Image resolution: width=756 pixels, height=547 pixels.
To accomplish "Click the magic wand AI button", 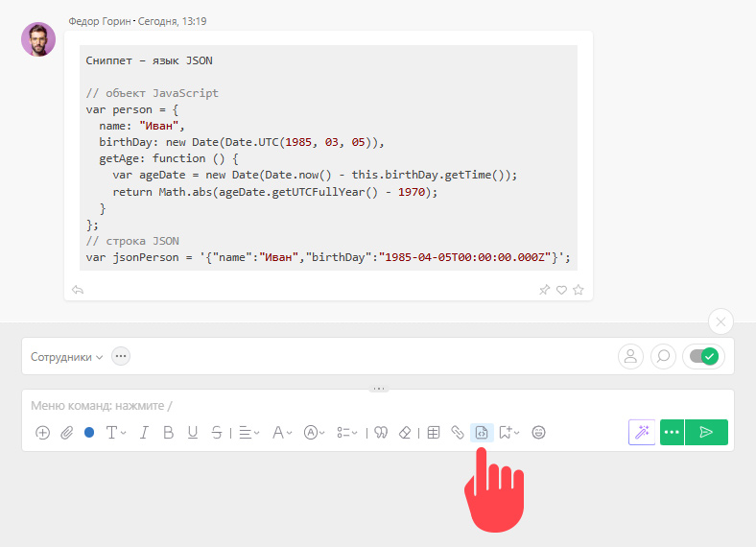I will pyautogui.click(x=642, y=432).
